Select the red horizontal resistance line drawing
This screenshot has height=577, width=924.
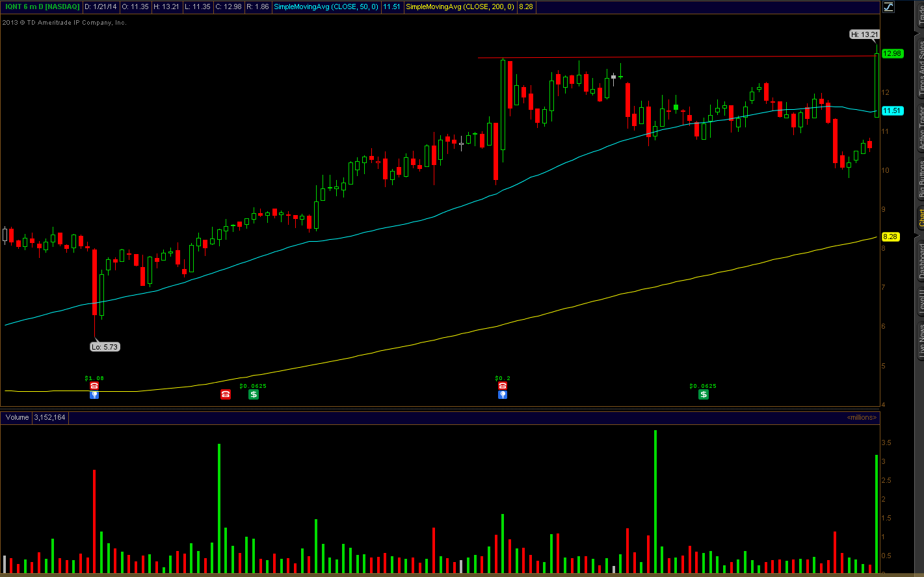click(676, 57)
